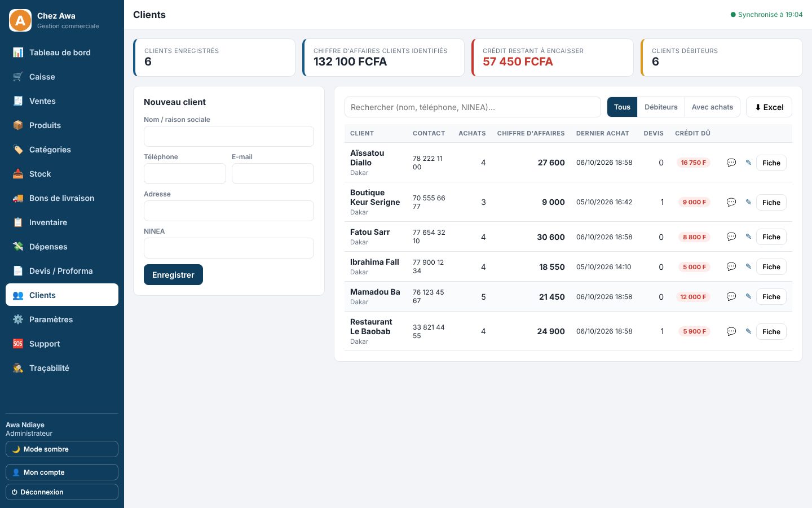Edit Mamadou Ba with pencil icon

click(748, 297)
